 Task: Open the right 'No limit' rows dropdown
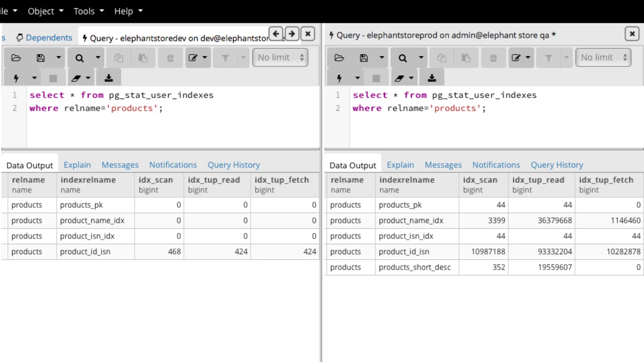[603, 58]
